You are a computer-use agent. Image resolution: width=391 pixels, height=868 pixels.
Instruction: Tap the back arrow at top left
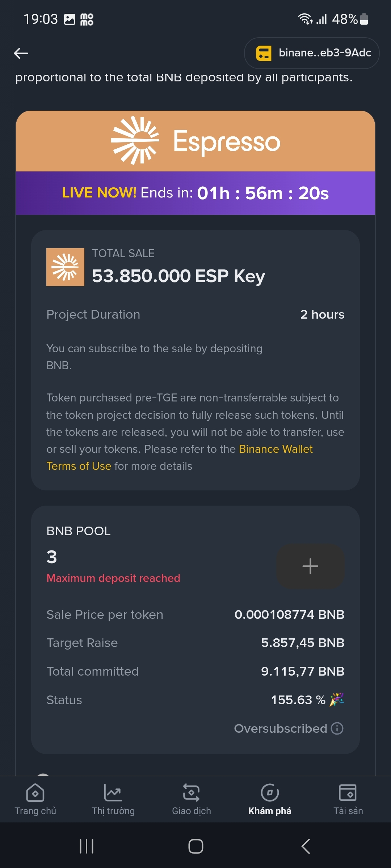pyautogui.click(x=21, y=53)
